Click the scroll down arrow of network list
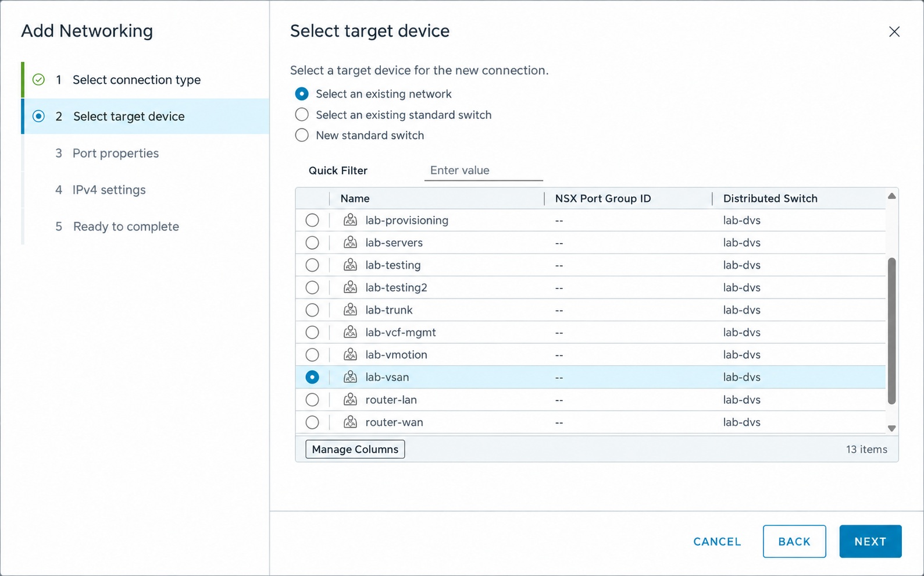 click(x=892, y=428)
